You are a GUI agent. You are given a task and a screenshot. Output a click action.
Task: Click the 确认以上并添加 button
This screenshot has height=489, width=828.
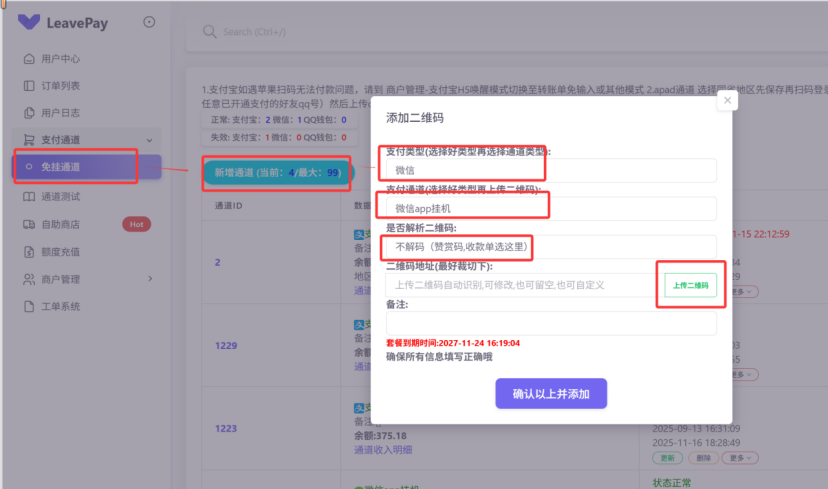(551, 394)
